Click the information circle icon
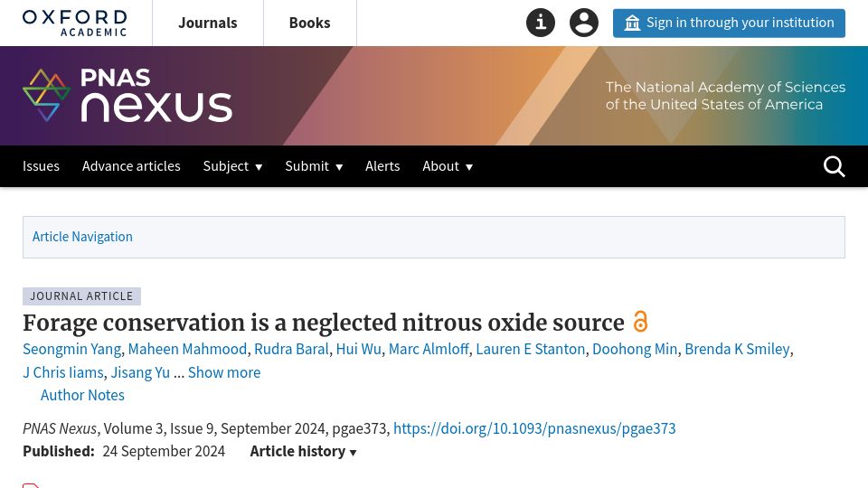Viewport: 868px width, 488px height. coord(541,23)
